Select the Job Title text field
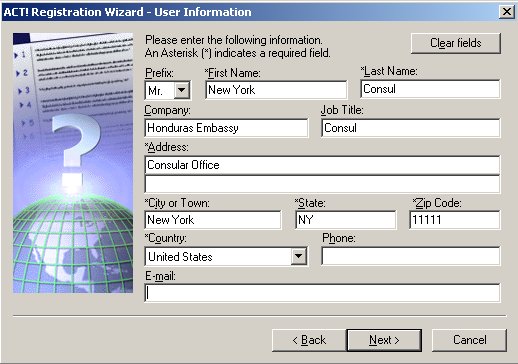 (x=410, y=128)
